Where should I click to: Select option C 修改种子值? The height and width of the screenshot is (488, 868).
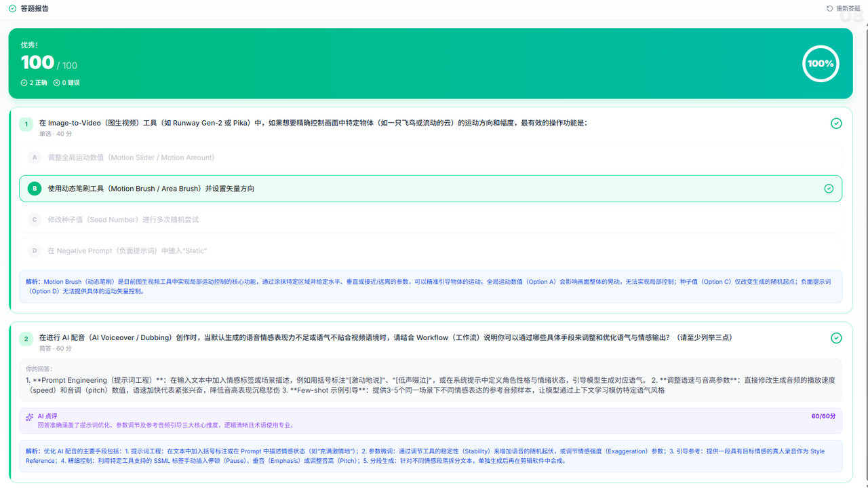430,220
